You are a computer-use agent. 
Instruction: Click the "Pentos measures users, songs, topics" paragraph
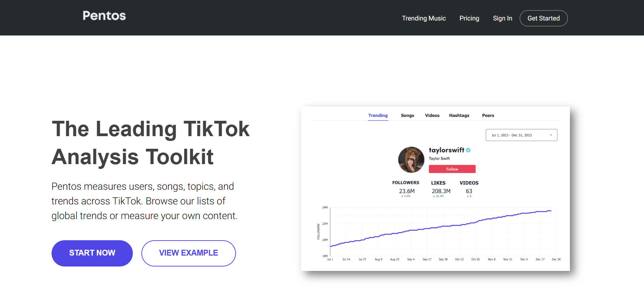click(x=144, y=201)
